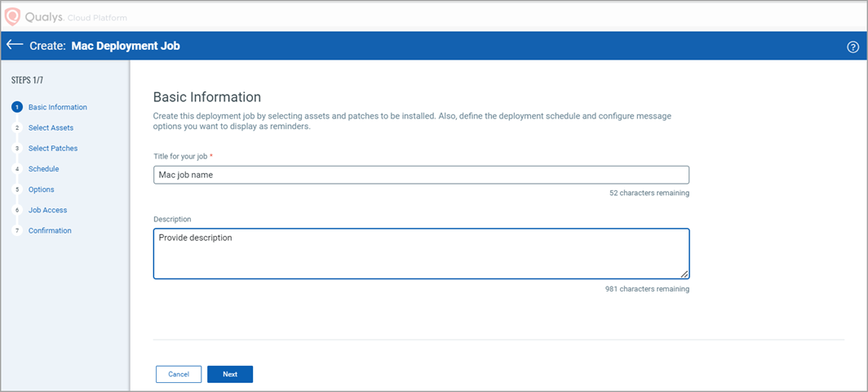This screenshot has width=868, height=392.
Task: Open the Options step
Action: [x=41, y=189]
